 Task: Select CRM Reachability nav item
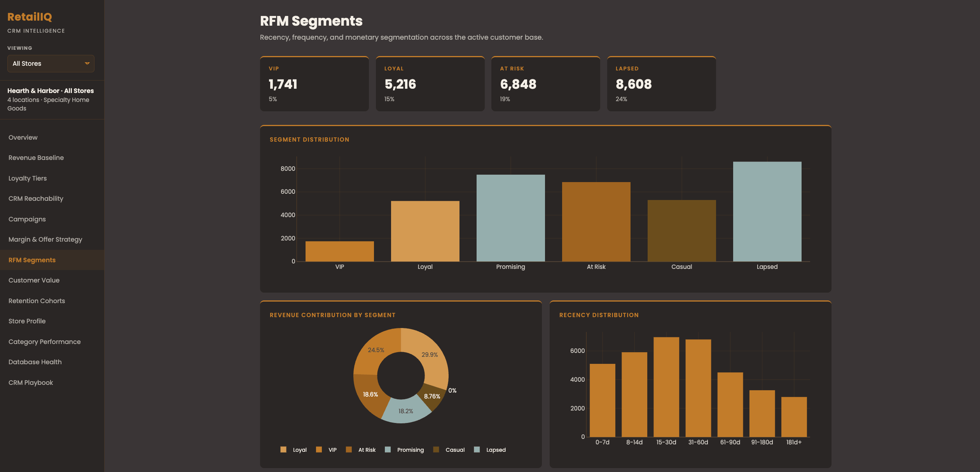[x=52, y=198]
